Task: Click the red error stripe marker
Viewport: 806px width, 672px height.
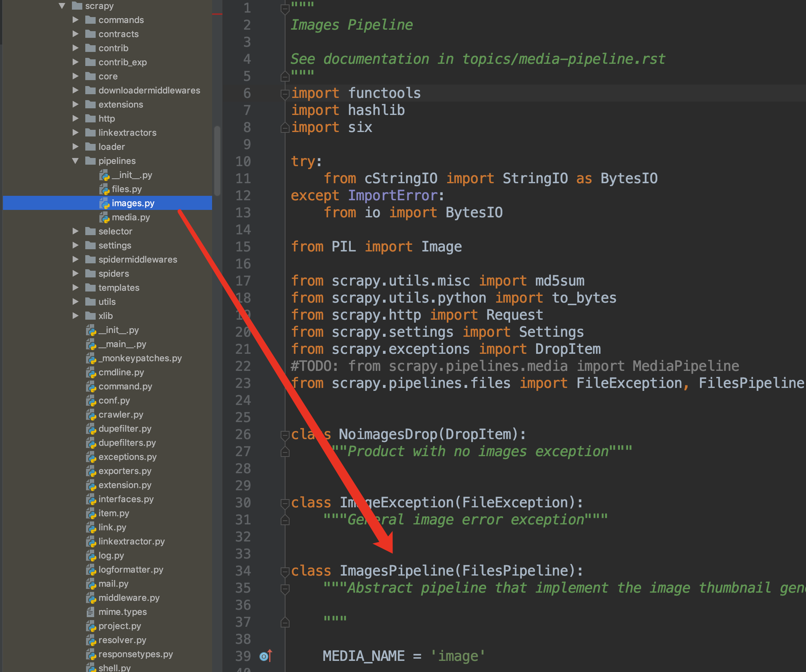Action: tap(217, 14)
